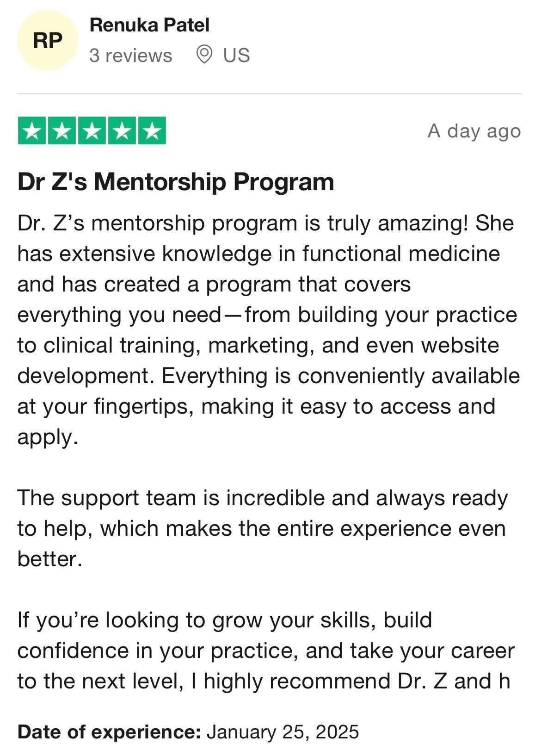Select the January 25, 2025 date
Image resolution: width=535 pixels, height=756 pixels.
coord(283,732)
